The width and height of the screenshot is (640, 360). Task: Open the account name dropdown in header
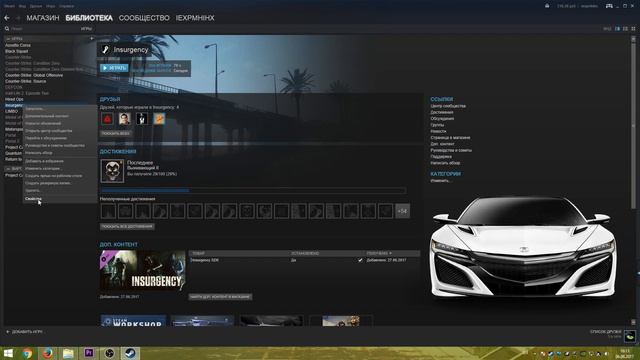point(589,6)
